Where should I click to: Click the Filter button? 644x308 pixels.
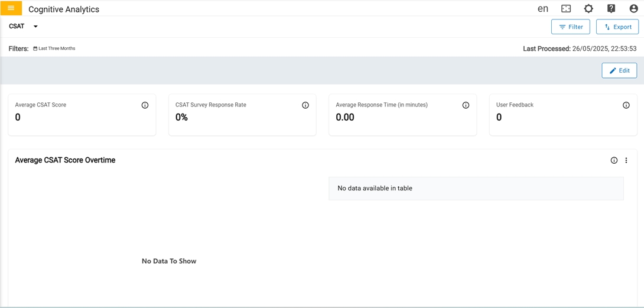[570, 27]
